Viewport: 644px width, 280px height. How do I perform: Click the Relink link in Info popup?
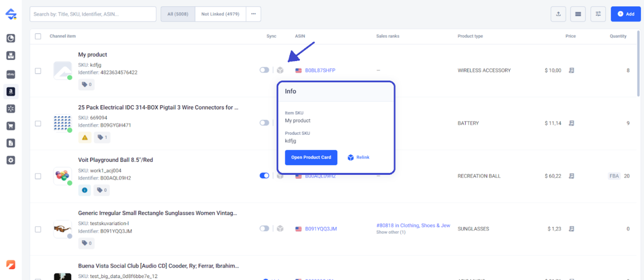(x=358, y=157)
